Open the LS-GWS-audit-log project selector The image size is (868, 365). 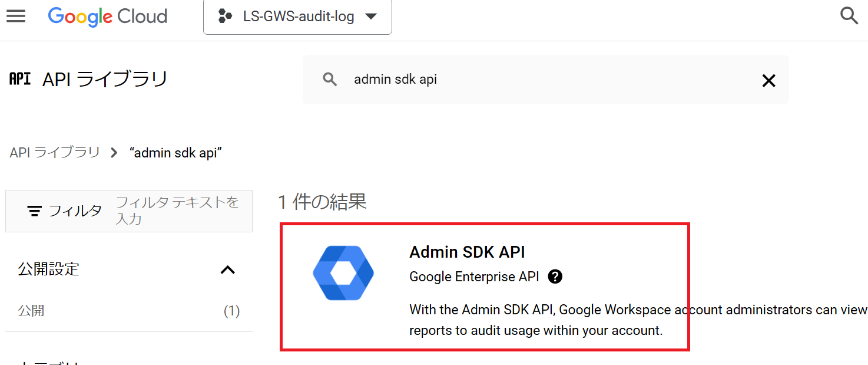297,17
